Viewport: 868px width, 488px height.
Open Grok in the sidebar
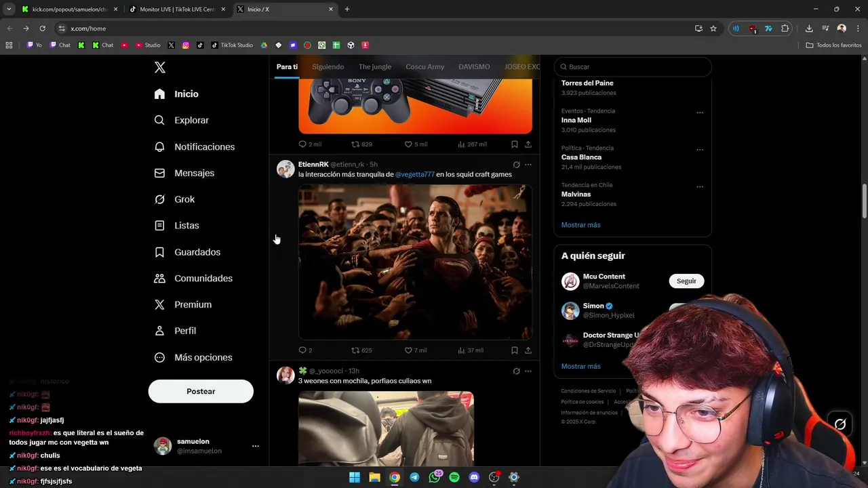pos(174,199)
